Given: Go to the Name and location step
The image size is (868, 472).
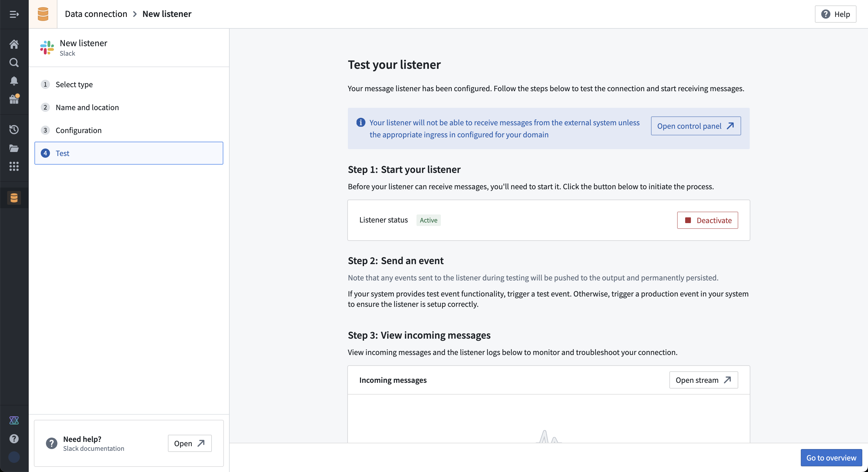Looking at the screenshot, I should coord(87,108).
